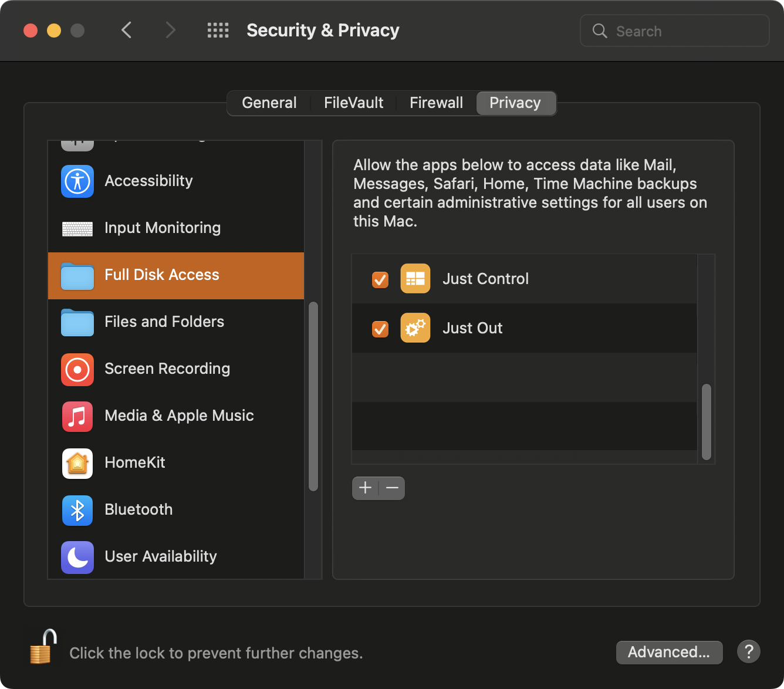Remove app with the minus button
784x689 pixels.
pyautogui.click(x=392, y=488)
